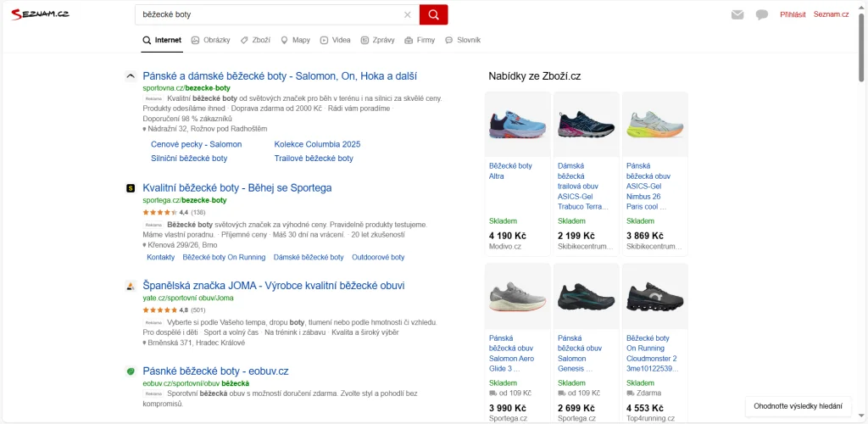The image size is (868, 424).
Task: Click the ASICS-Gel Nimbus 26 shoe thumbnail
Action: tap(655, 125)
